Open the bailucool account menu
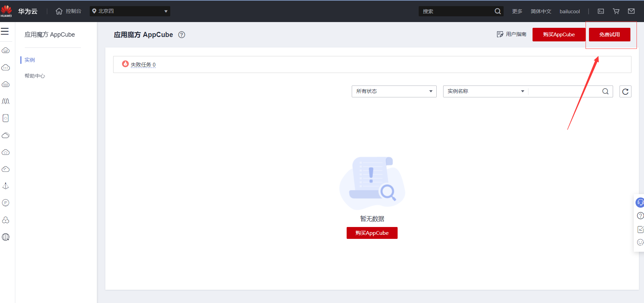This screenshot has height=303, width=644. (570, 11)
